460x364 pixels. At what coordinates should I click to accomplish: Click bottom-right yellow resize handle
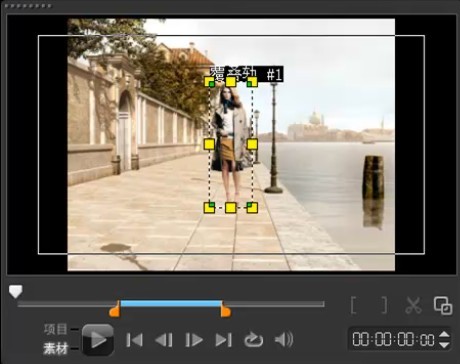coord(252,207)
